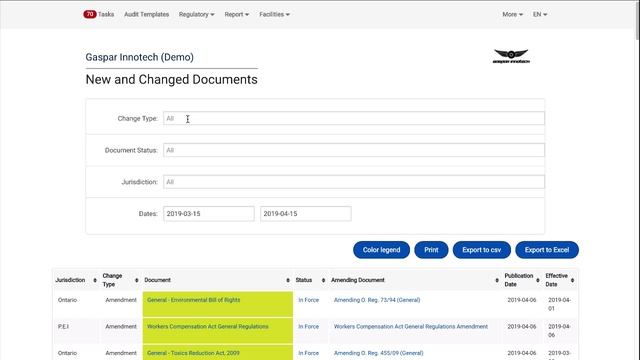
Task: Open the Jurisdiction filter field
Action: coord(353,182)
